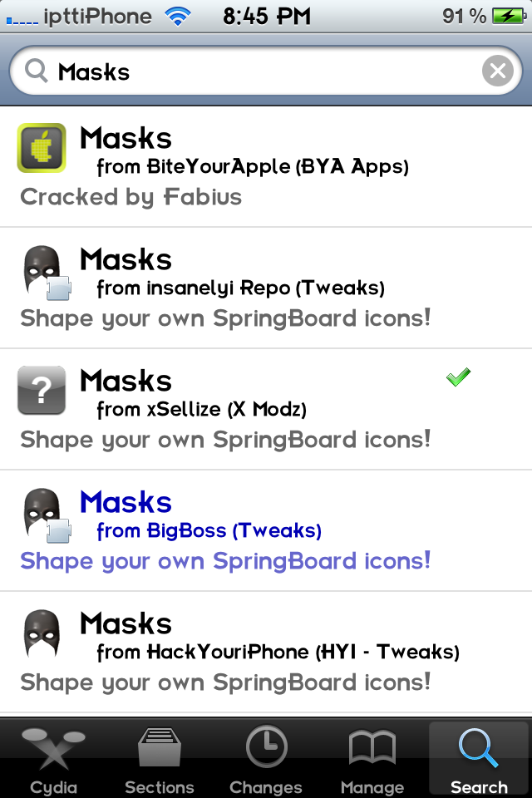Open the green BiteYourApple Masks icon
This screenshot has height=798, width=532.
point(42,148)
